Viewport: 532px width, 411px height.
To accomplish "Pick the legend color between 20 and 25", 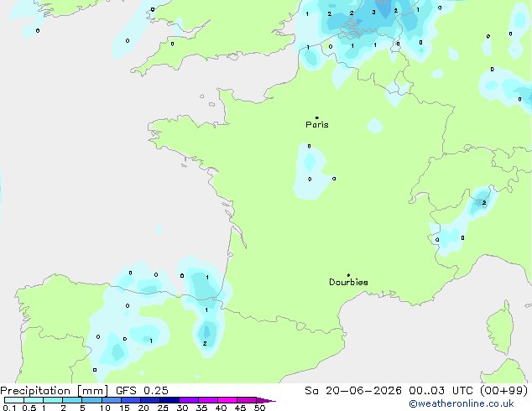I will pyautogui.click(x=150, y=400).
